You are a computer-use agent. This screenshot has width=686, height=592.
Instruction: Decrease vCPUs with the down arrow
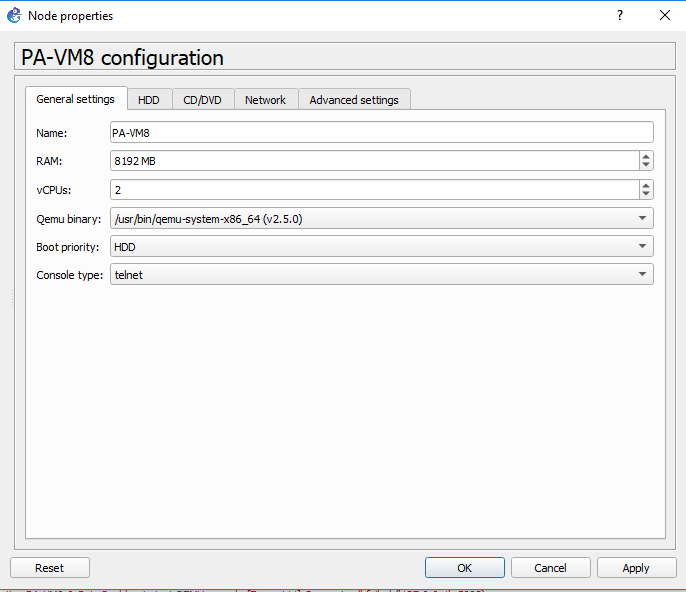point(646,194)
